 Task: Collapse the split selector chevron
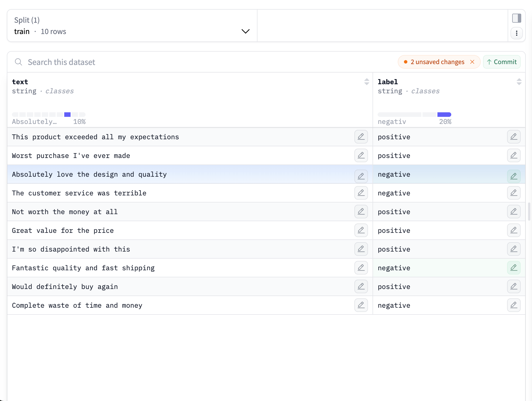[245, 31]
